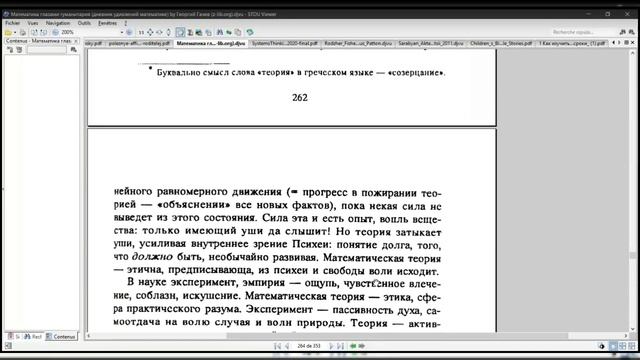Image resolution: width=640 pixels, height=360 pixels.
Task: Go to the first page
Action: point(278,346)
